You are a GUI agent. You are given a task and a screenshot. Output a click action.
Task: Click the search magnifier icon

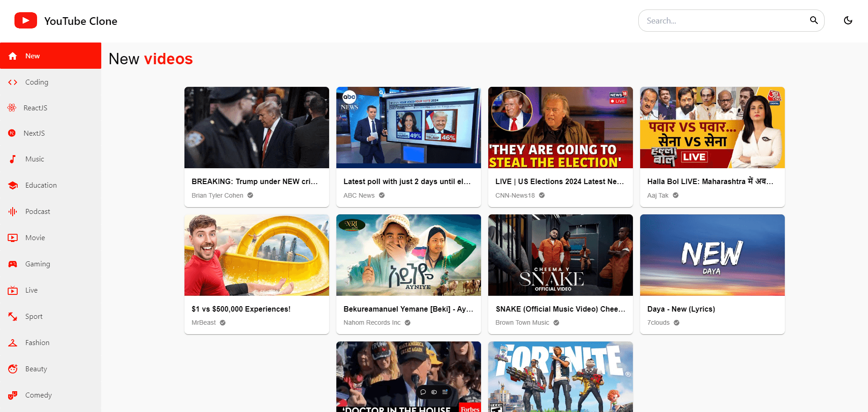(814, 20)
